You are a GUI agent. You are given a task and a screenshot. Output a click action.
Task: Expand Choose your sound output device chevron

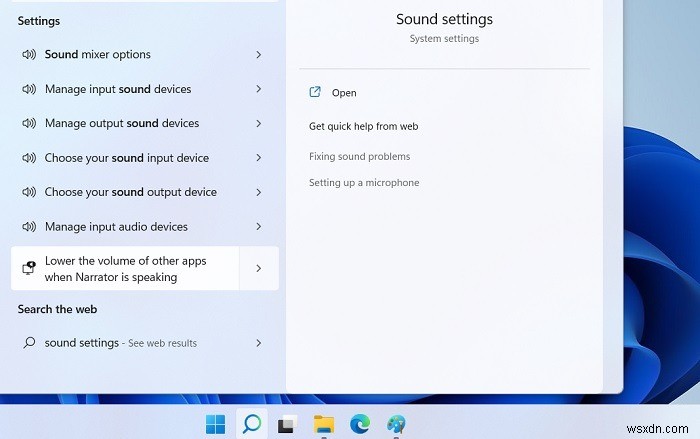pos(258,192)
